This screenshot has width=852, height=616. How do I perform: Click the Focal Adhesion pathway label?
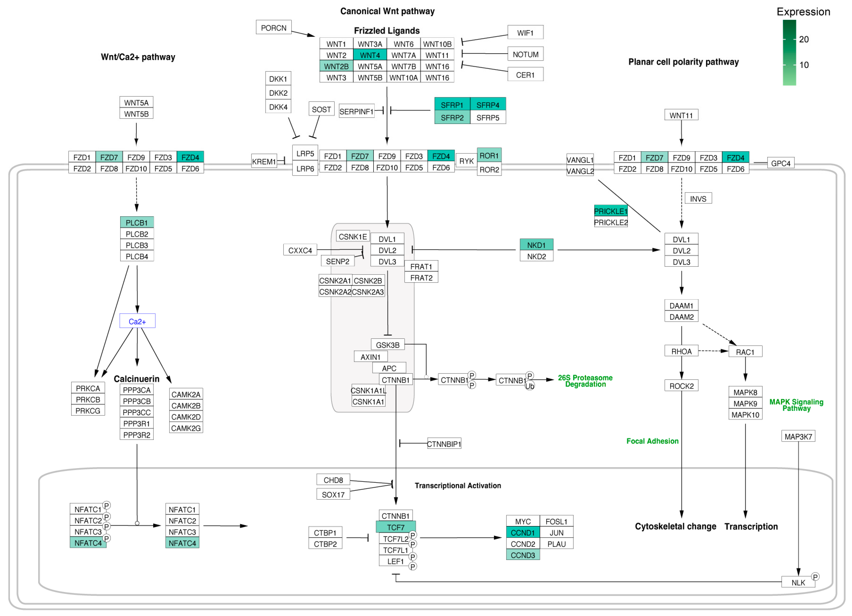coord(652,441)
